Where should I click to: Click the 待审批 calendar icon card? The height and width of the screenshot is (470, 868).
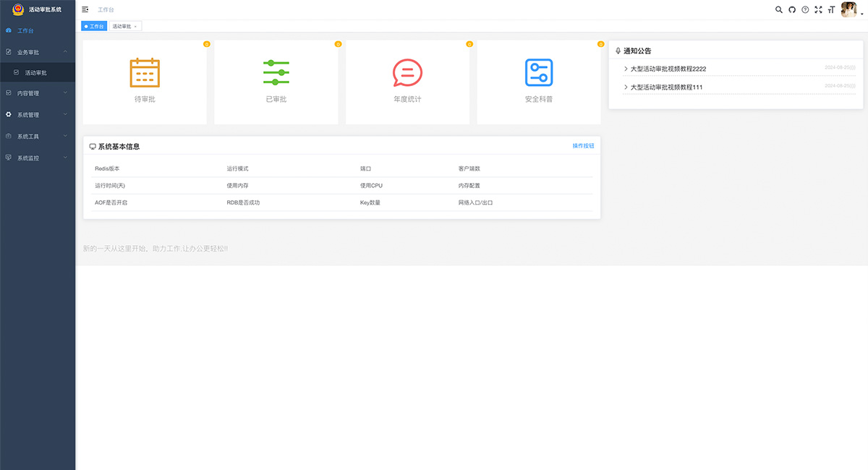click(x=145, y=73)
